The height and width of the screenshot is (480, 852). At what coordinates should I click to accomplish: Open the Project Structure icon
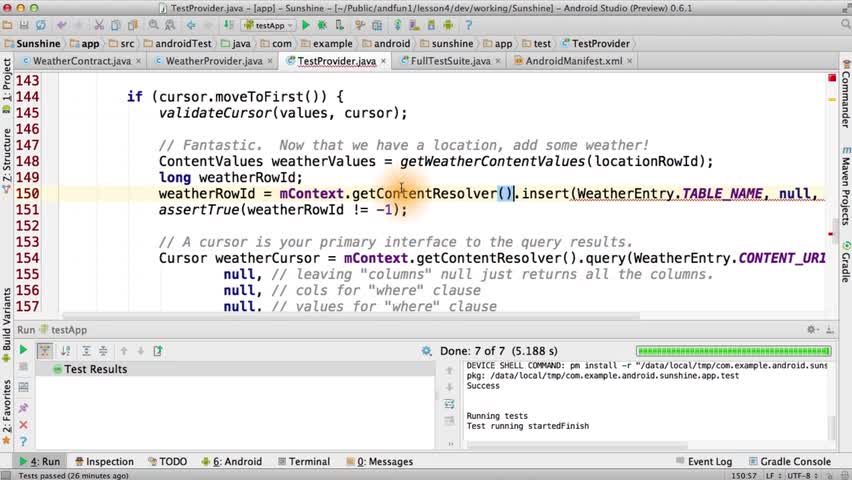click(x=377, y=25)
